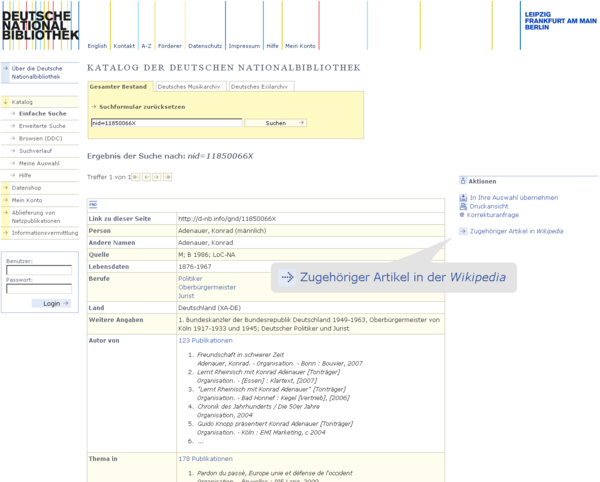Switch to Deutsches Exilarchiv tab
600x482 pixels.
click(260, 87)
